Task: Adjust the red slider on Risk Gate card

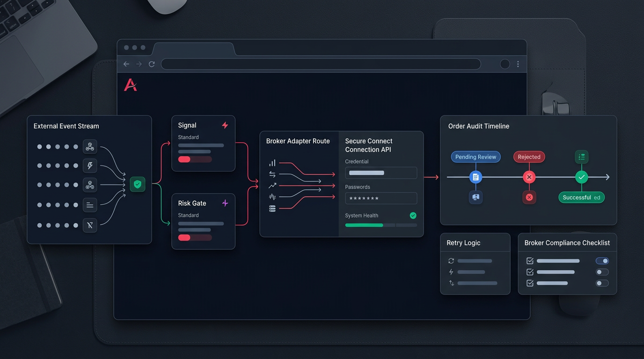Action: [x=195, y=237]
